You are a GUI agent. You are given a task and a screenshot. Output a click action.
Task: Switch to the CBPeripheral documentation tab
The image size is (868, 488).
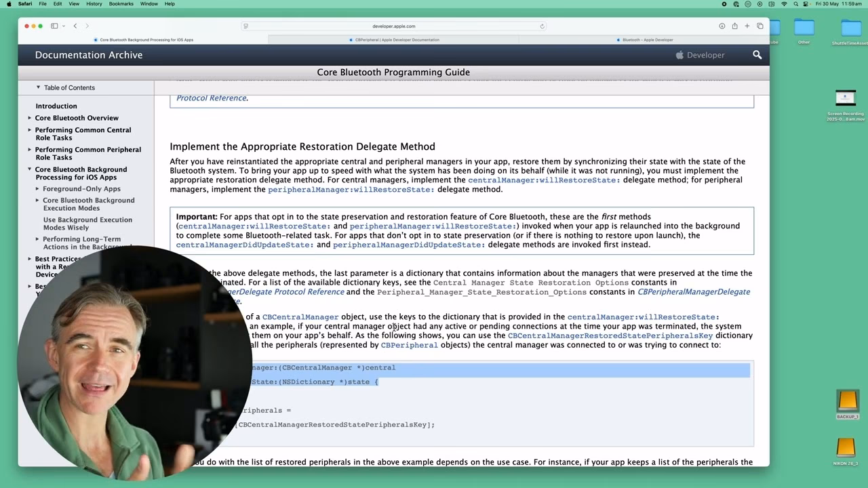click(x=397, y=40)
